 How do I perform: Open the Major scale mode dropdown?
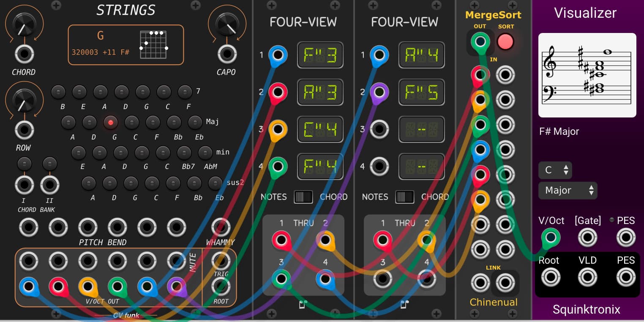568,191
